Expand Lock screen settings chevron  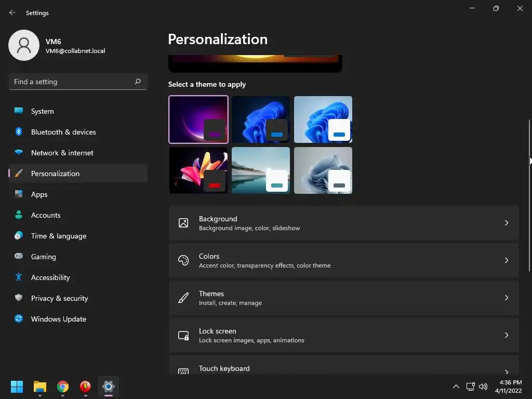coord(506,335)
